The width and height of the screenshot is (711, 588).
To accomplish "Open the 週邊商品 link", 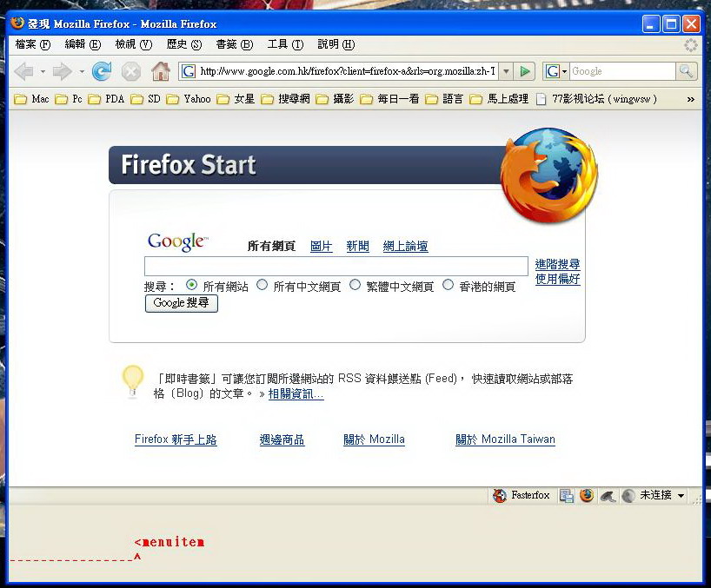I will (x=282, y=439).
